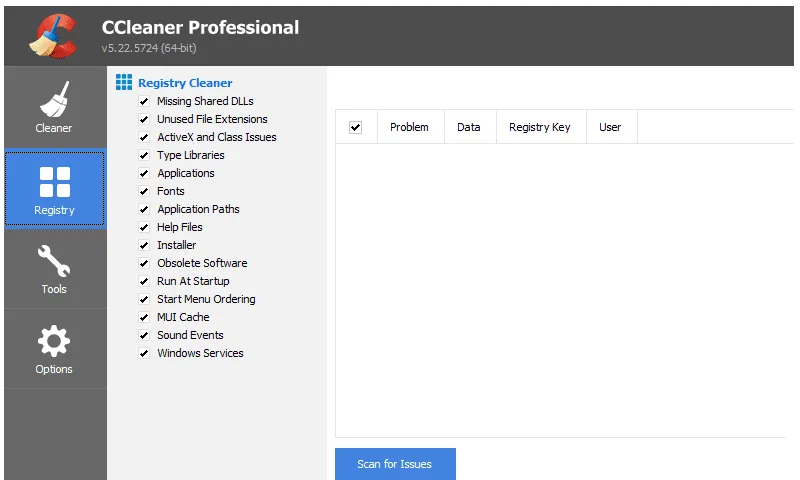Toggle Run At Startup checkbox
800x480 pixels.
(x=144, y=281)
